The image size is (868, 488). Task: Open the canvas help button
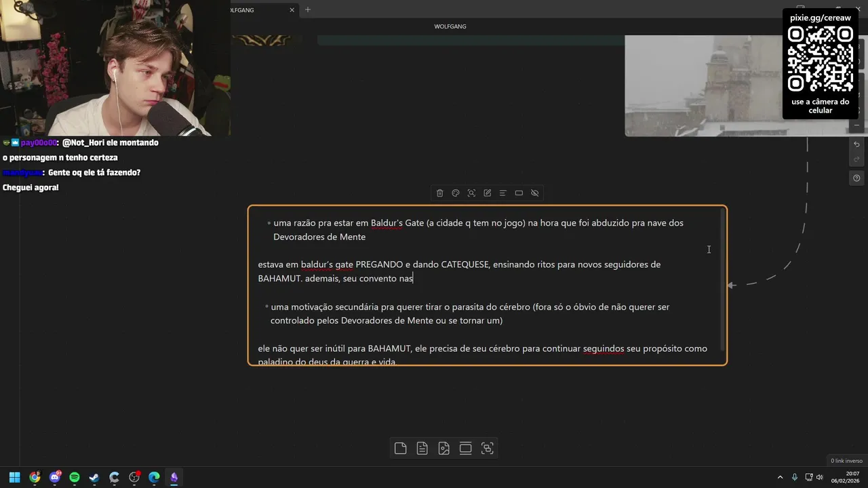pyautogui.click(x=856, y=178)
